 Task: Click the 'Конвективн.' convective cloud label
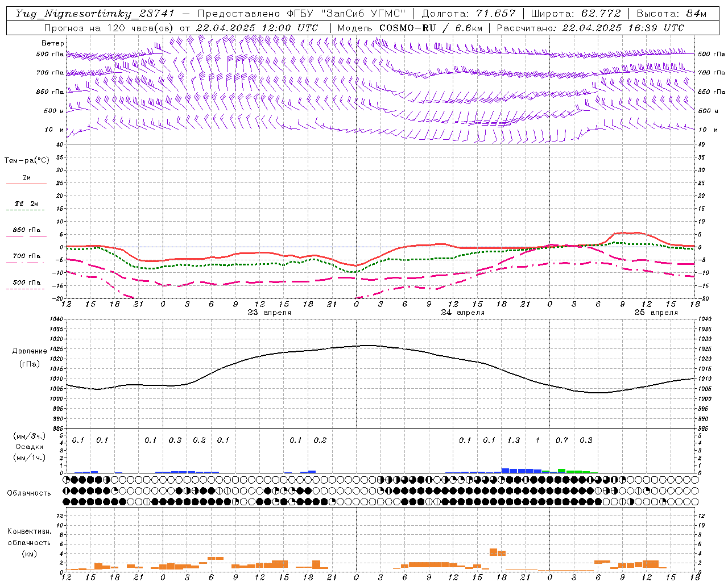pos(29,531)
